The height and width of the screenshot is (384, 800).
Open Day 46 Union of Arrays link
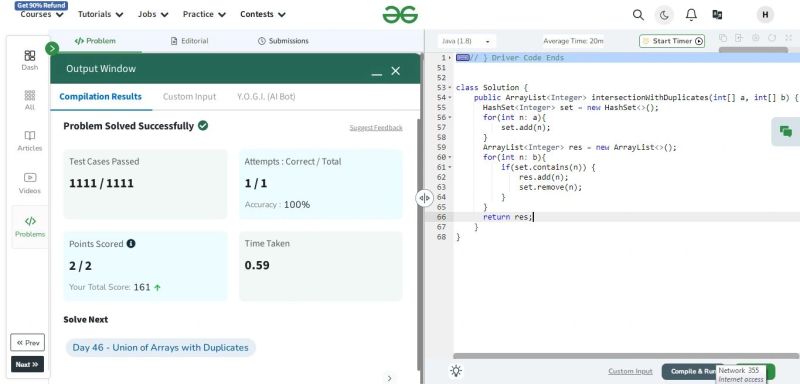(x=160, y=348)
